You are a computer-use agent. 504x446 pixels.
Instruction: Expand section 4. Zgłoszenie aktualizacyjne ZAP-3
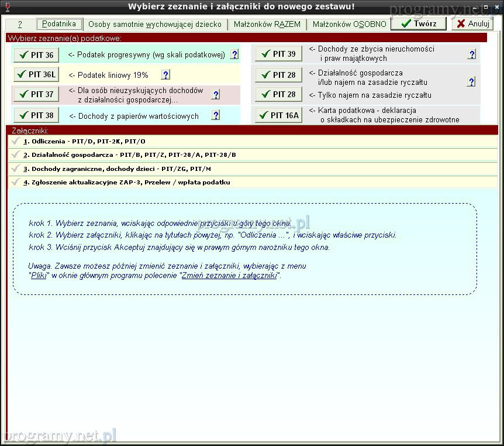126,182
